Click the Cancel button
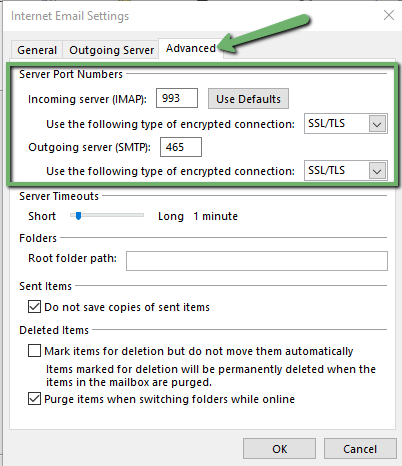This screenshot has width=402, height=466. (x=360, y=449)
